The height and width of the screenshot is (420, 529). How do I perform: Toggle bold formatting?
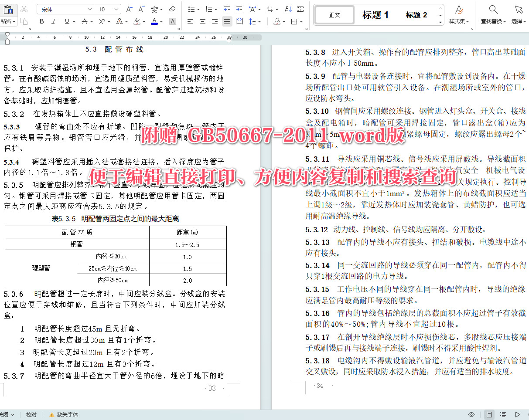coord(41,21)
